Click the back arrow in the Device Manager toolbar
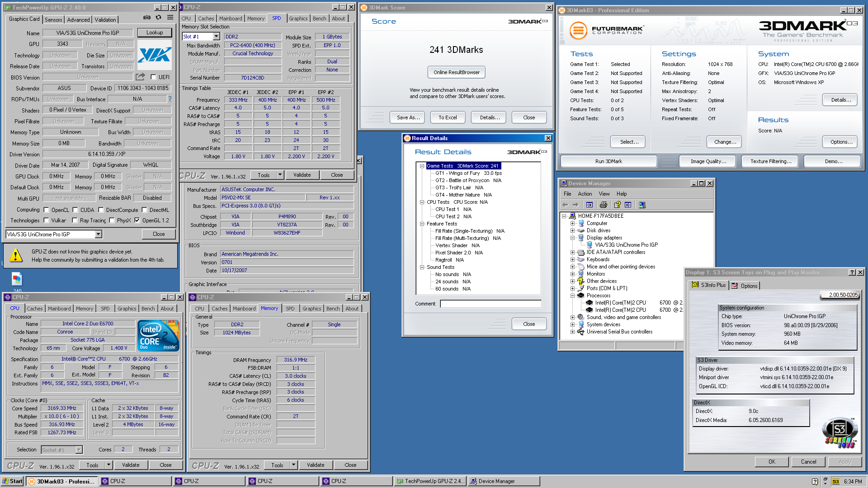 coord(565,205)
